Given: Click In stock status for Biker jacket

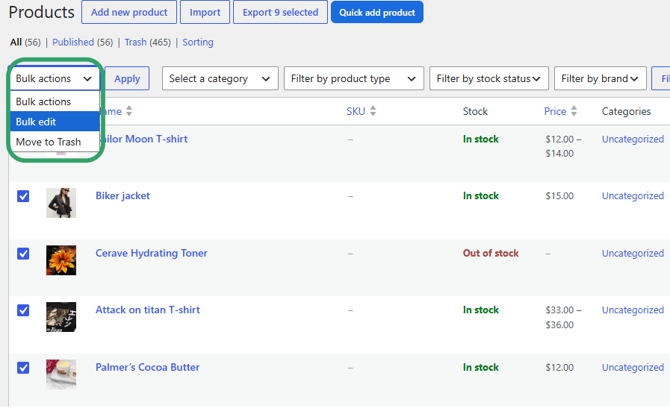Looking at the screenshot, I should click(481, 196).
